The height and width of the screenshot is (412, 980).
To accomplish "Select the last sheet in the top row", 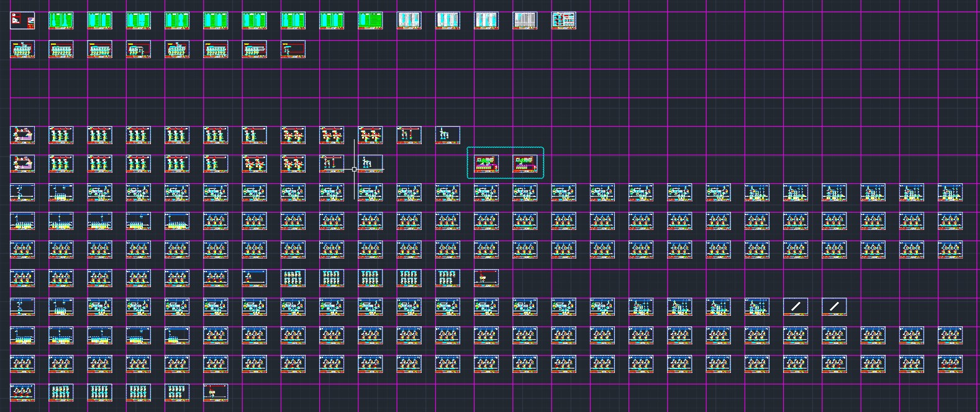I will (x=563, y=21).
